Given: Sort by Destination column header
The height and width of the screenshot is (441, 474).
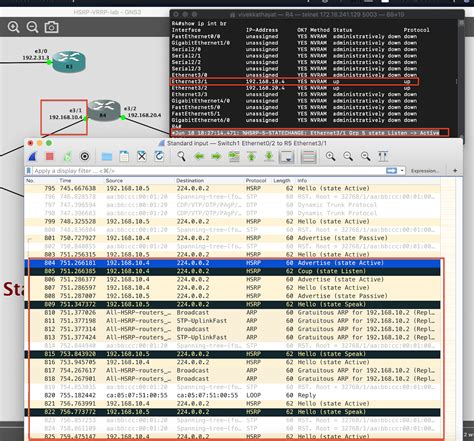Looking at the screenshot, I should (190, 180).
